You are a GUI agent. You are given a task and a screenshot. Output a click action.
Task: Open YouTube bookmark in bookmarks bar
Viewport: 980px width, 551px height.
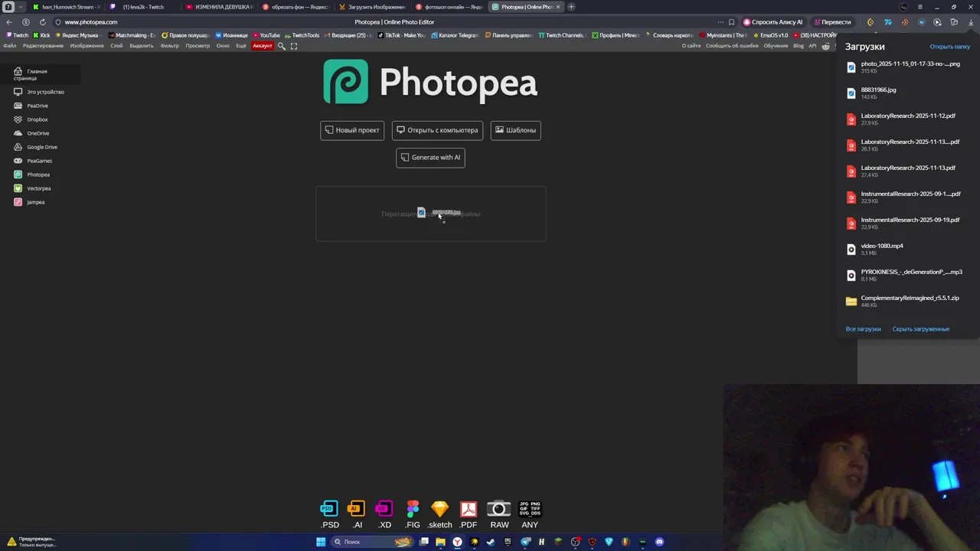[266, 35]
